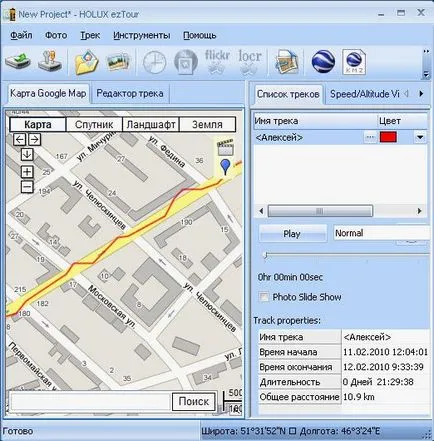Click the Поиск search button
Screen dimensions: 434x441
[193, 402]
